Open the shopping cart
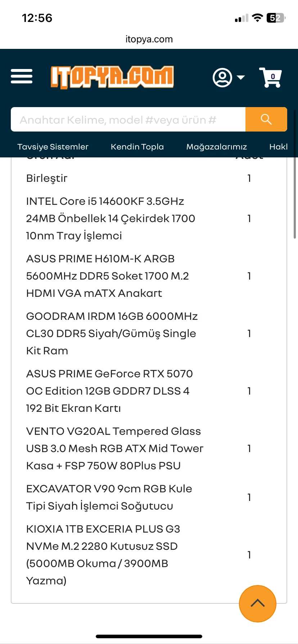Screen dimensions: 298x644 click(x=271, y=77)
